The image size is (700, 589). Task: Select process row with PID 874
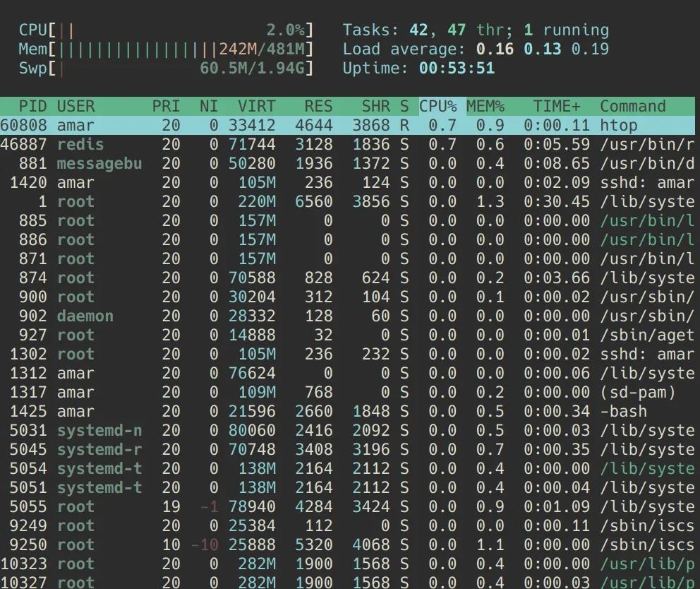347,278
